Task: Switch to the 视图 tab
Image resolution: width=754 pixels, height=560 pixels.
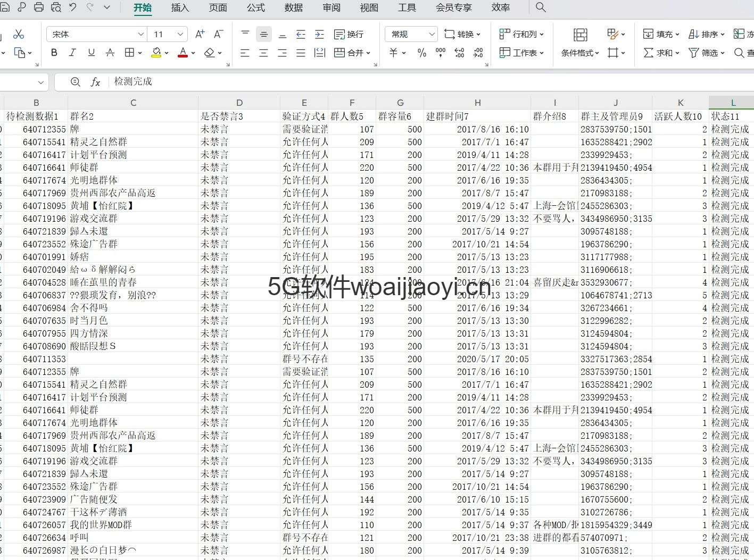Action: pyautogui.click(x=369, y=7)
